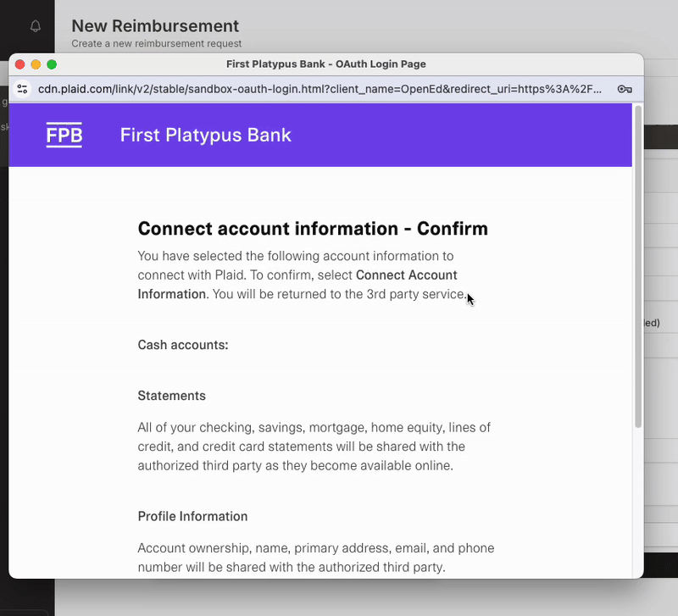This screenshot has height=616, width=678.
Task: Click the saved password key icon
Action: coord(625,89)
